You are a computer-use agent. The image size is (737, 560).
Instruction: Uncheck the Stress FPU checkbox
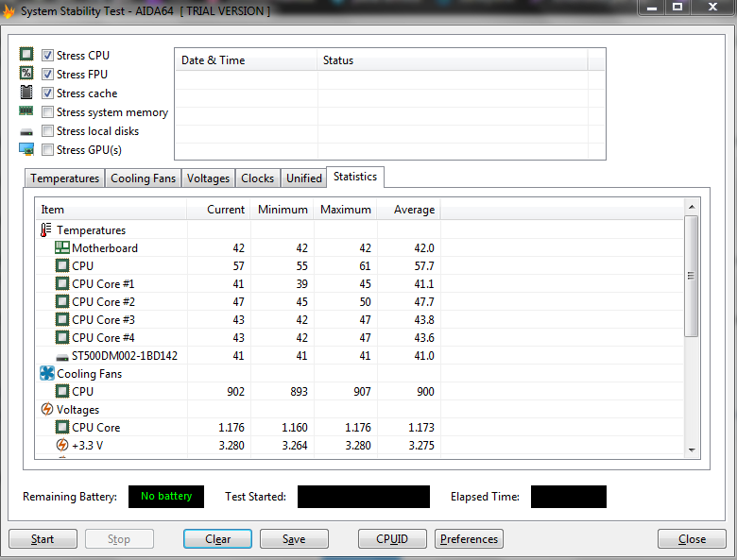coord(47,75)
